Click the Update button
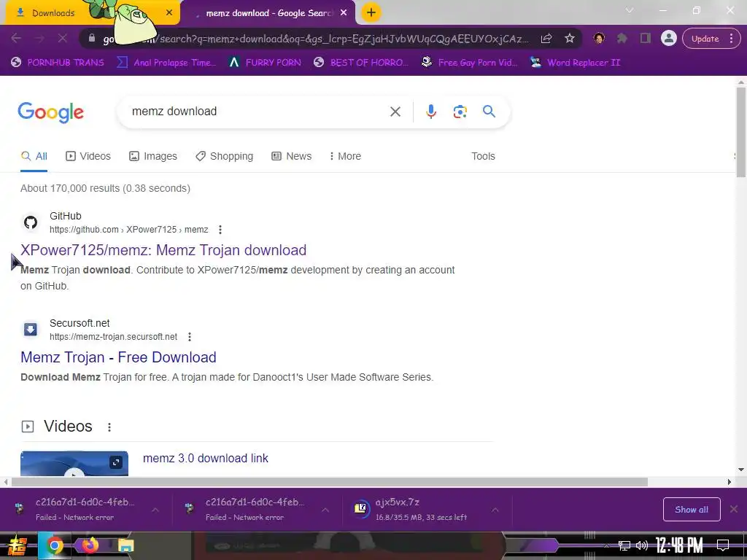Screen dimensions: 747x560 click(705, 39)
